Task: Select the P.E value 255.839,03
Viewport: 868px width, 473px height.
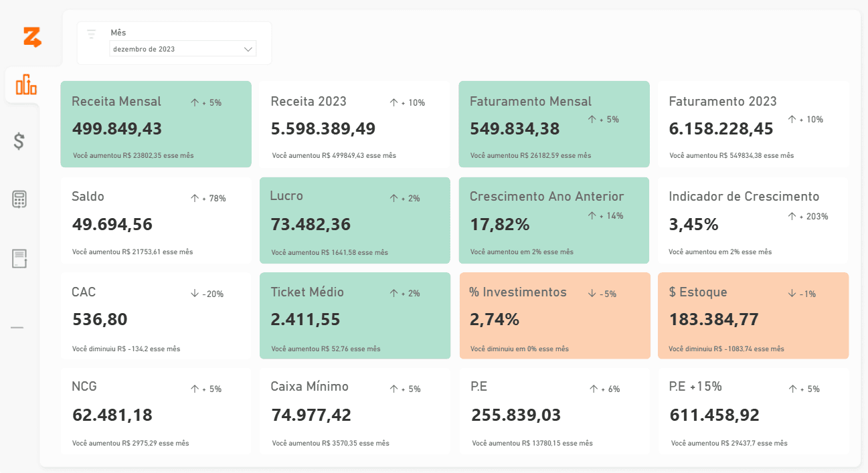Action: [516, 415]
